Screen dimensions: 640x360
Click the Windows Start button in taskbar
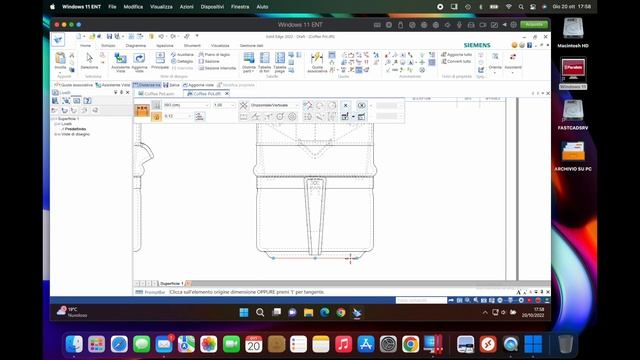tap(244, 313)
